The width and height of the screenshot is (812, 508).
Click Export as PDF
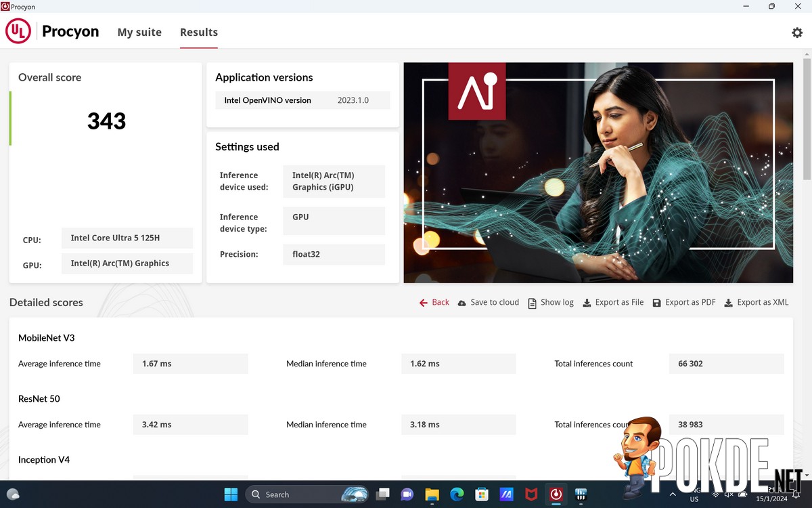click(x=690, y=303)
